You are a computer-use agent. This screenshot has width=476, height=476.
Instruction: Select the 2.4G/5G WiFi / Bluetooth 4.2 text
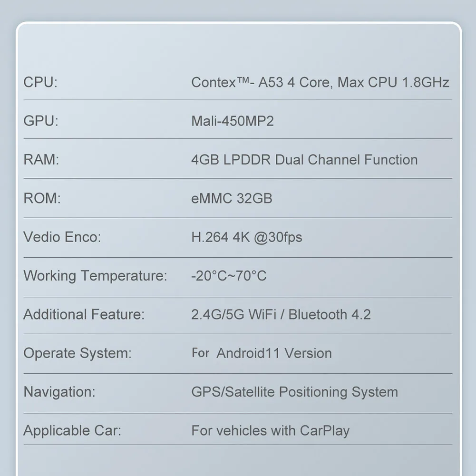(281, 314)
